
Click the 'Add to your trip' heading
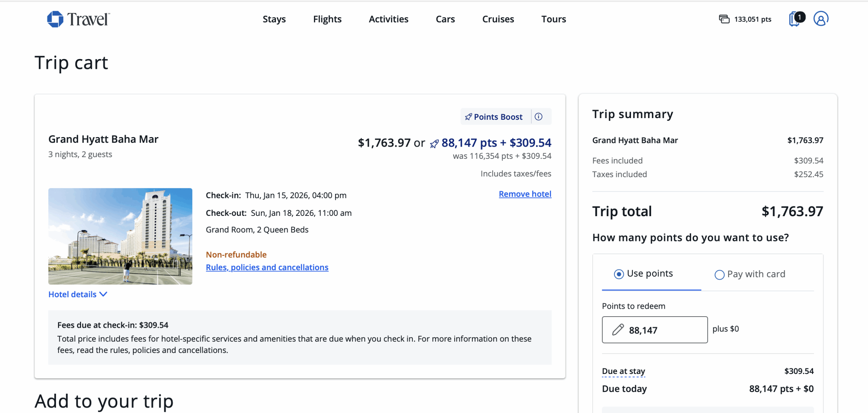[x=104, y=401]
